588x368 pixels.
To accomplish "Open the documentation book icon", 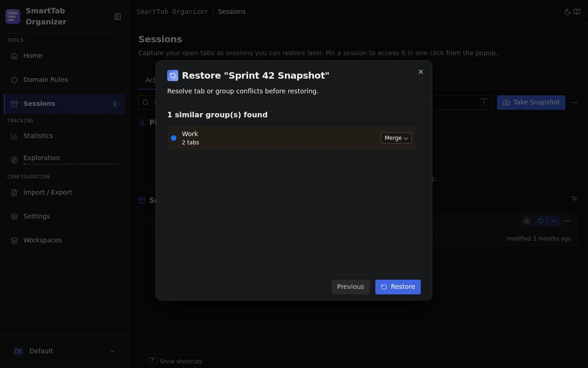I will pyautogui.click(x=577, y=12).
